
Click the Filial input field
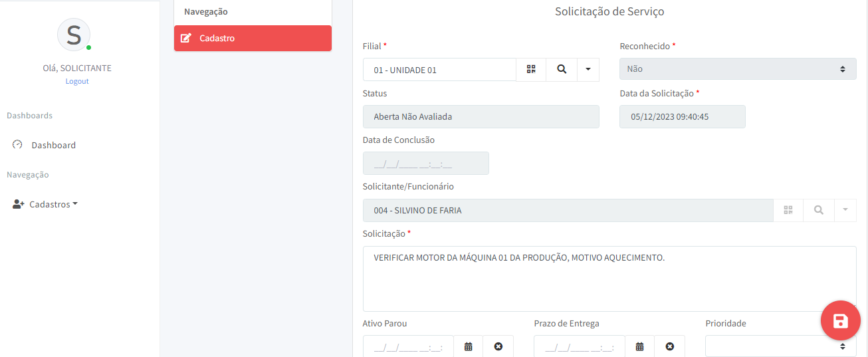click(x=439, y=69)
